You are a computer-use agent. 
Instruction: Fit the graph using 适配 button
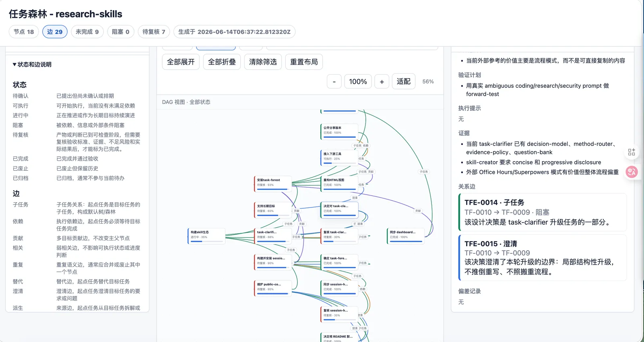click(x=404, y=82)
